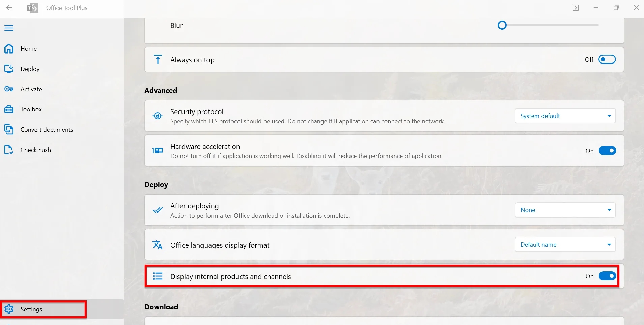Collapse the hamburger navigation menu
This screenshot has height=325, width=644.
[9, 28]
